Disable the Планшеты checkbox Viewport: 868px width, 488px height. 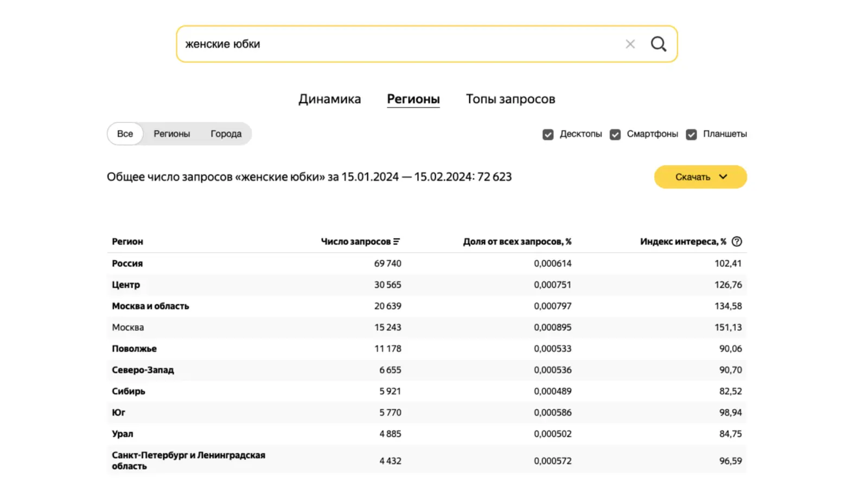[691, 134]
